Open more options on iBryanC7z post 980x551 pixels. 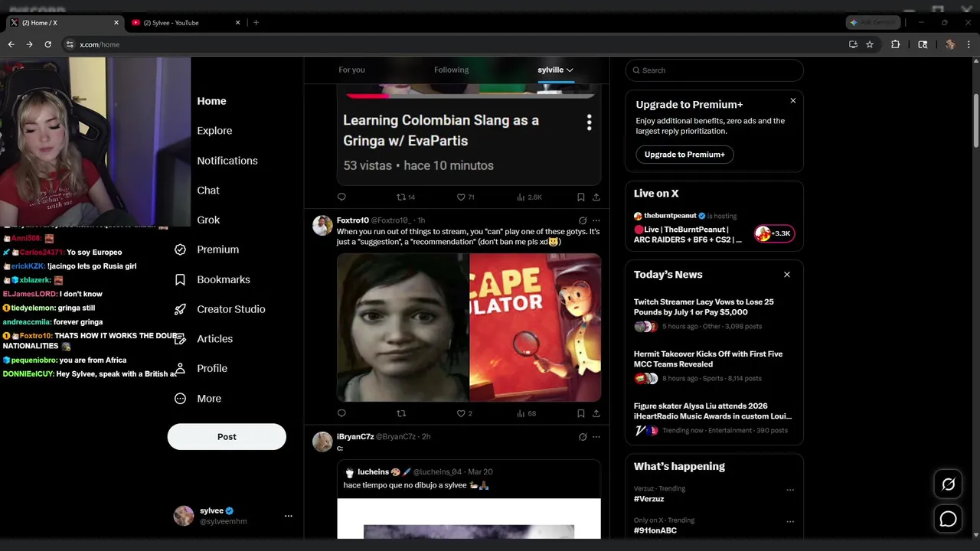point(596,437)
